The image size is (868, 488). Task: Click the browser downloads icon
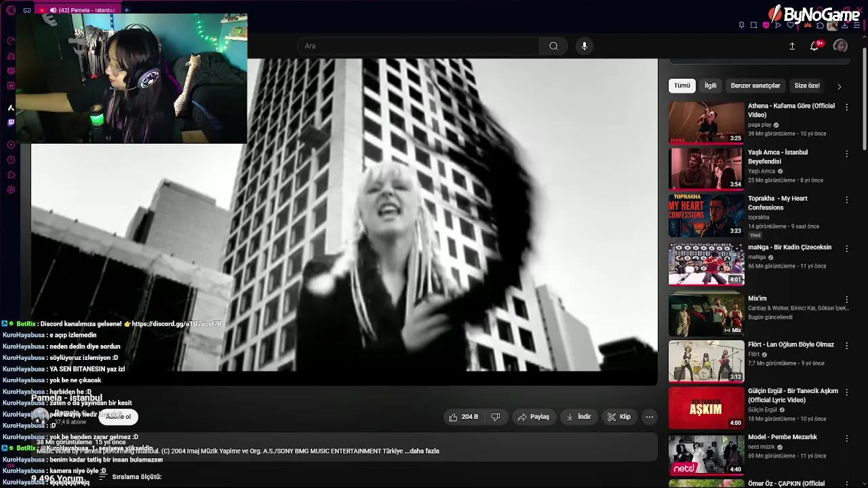tap(844, 25)
